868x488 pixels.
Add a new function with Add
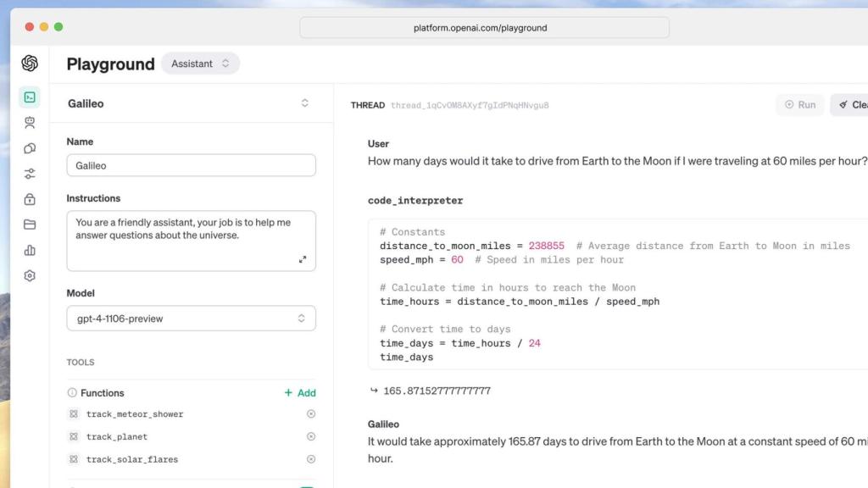click(300, 393)
